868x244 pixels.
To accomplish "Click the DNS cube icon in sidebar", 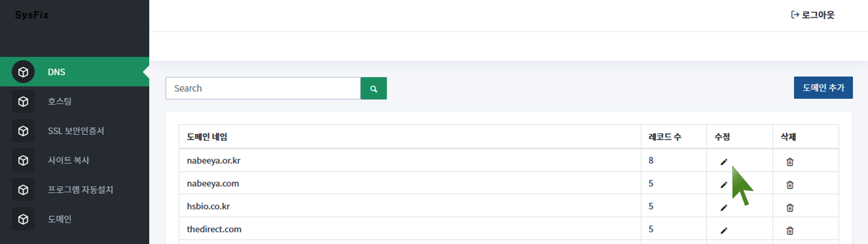I will point(23,72).
